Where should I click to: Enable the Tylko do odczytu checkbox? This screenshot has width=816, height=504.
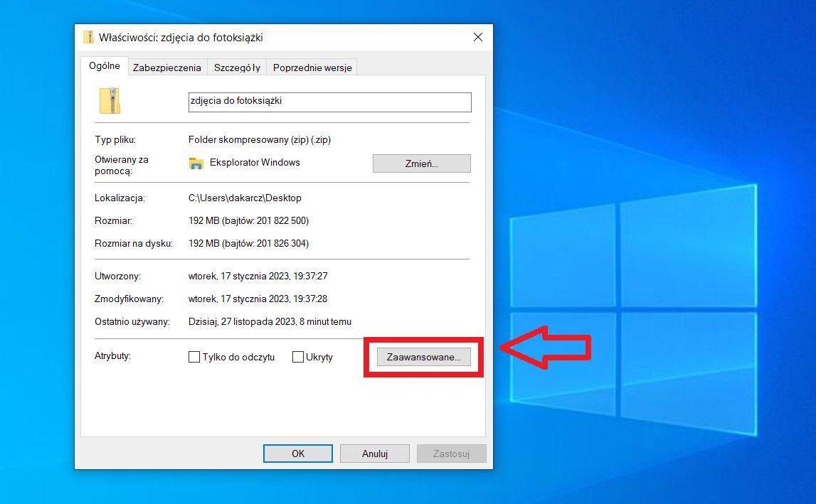pos(194,357)
